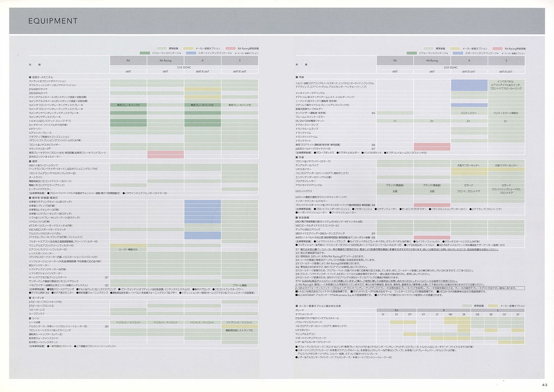
Task: Click row 'トルセンLSD(リミテッド・スリップ・デフ)'
Action: [x=143, y=121]
